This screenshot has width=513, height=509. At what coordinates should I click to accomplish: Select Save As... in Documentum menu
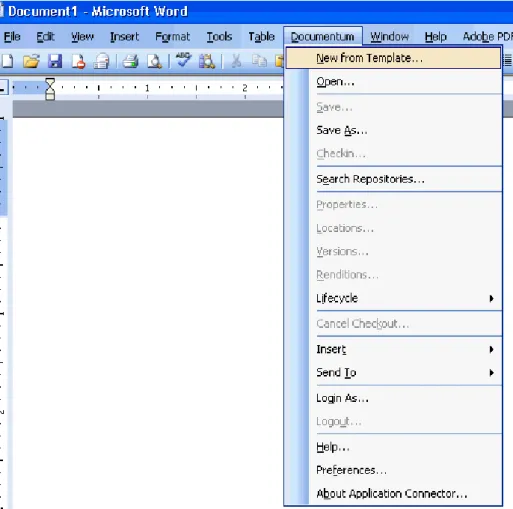click(x=393, y=130)
